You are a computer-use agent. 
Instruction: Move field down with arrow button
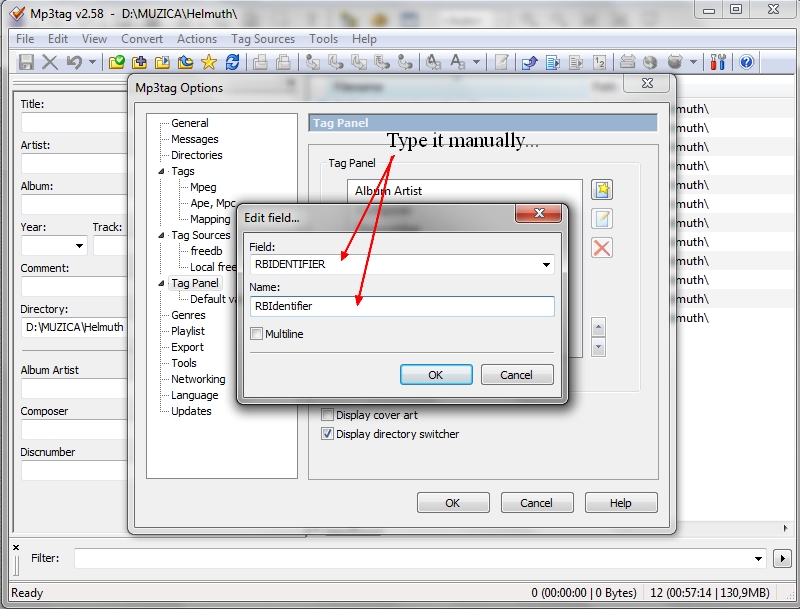click(x=598, y=347)
